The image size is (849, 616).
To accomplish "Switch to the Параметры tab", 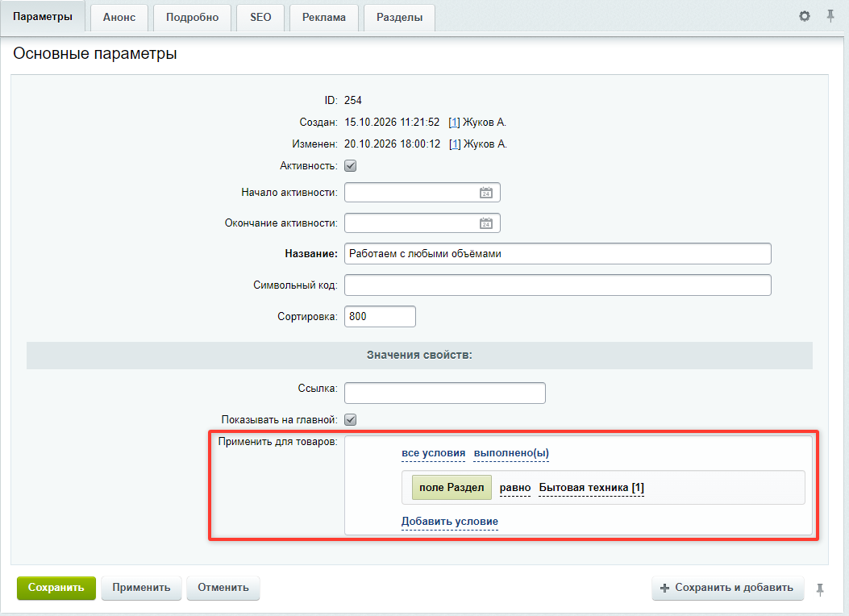I will (43, 17).
